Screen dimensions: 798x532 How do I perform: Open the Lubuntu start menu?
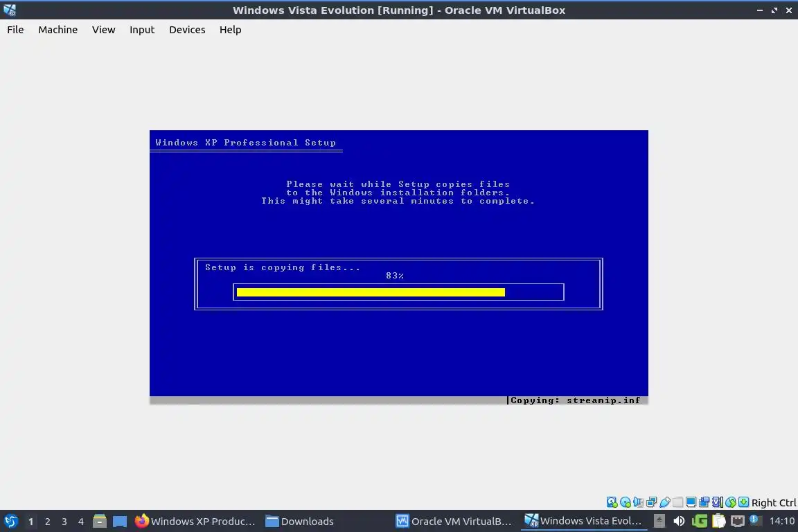[11, 521]
